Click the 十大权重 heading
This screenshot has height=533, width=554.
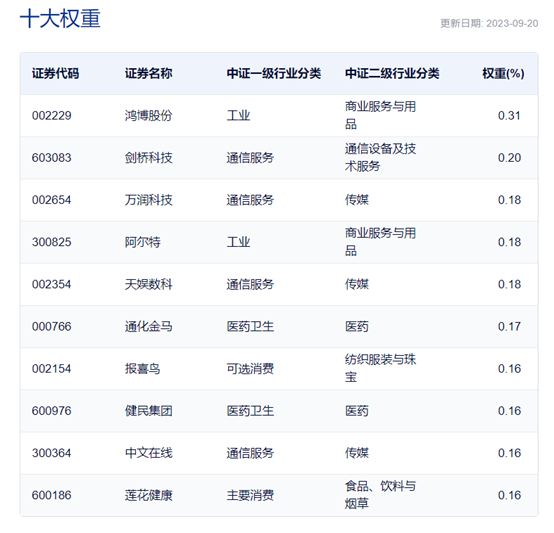click(x=60, y=18)
